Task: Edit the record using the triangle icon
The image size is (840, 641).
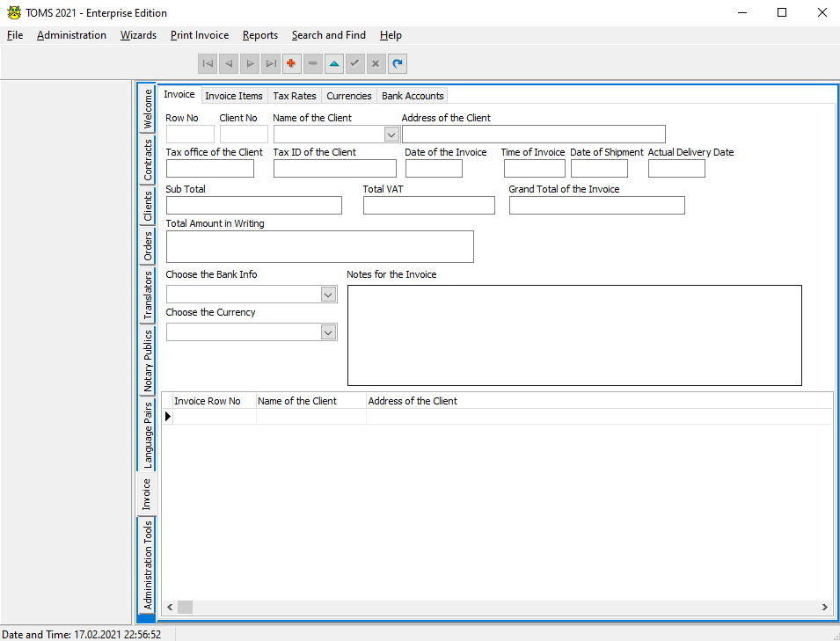Action: click(333, 63)
